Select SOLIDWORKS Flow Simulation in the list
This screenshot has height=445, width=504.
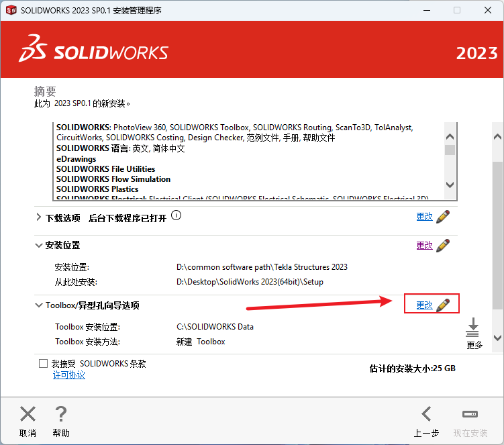click(113, 179)
